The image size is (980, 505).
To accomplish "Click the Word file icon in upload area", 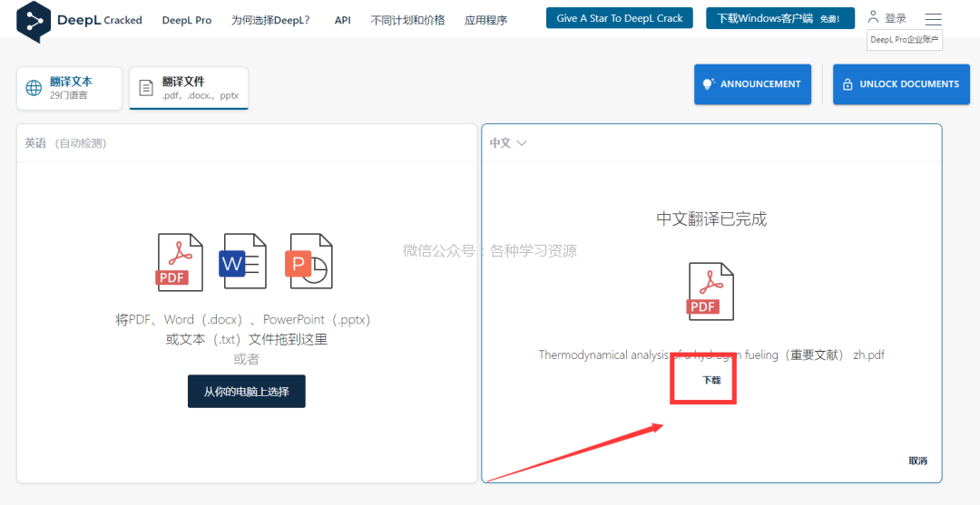I will pos(242,261).
